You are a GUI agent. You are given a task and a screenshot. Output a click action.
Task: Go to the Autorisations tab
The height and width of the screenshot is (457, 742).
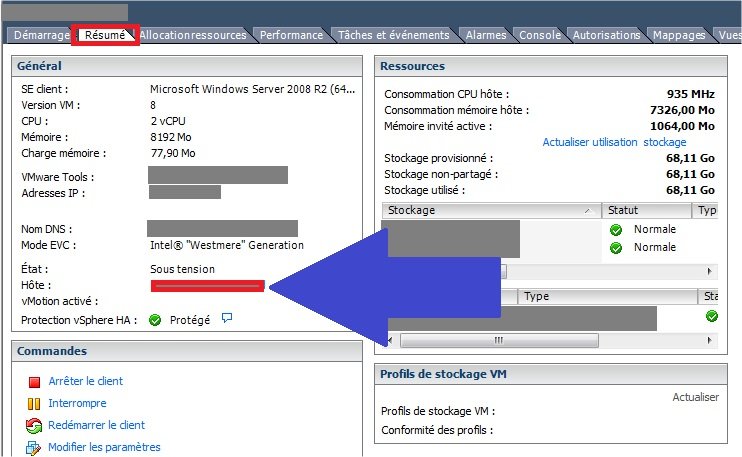pos(607,35)
